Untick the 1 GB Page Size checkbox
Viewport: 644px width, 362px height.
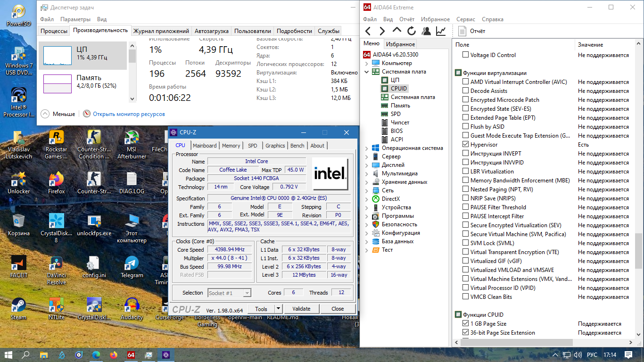(x=466, y=324)
